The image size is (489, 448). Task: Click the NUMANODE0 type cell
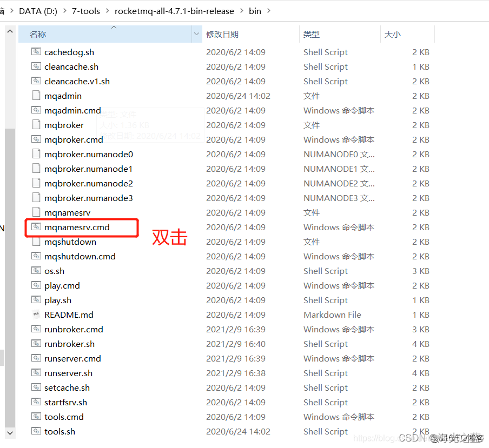[339, 154]
